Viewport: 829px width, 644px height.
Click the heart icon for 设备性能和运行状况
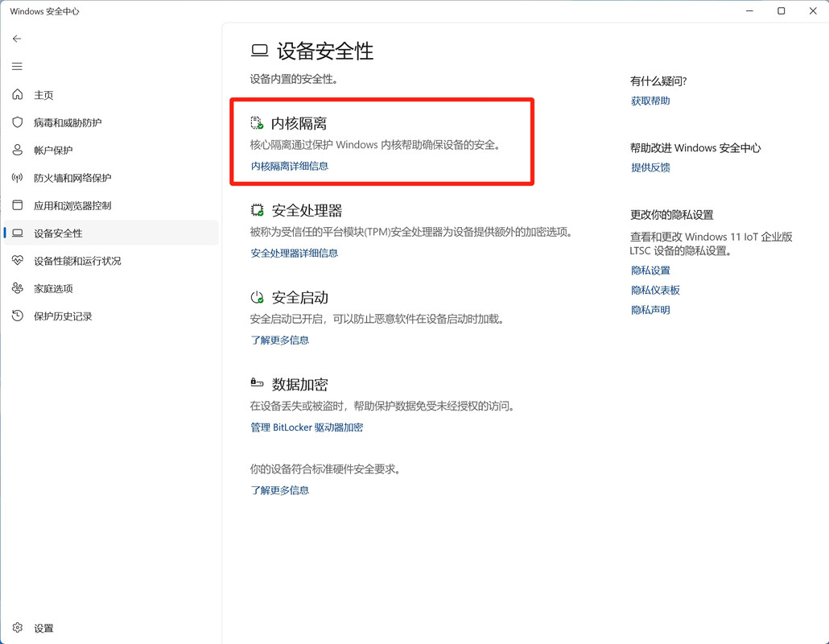coord(18,260)
